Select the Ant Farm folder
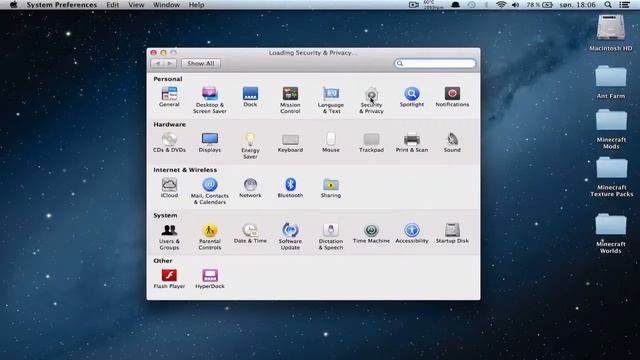The height and width of the screenshot is (360, 640). pos(611,82)
